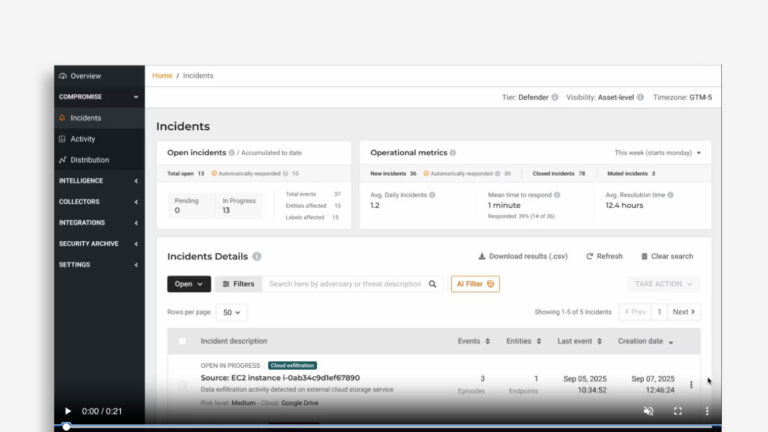The width and height of the screenshot is (768, 432).
Task: Open the This week period dropdown
Action: [x=657, y=153]
